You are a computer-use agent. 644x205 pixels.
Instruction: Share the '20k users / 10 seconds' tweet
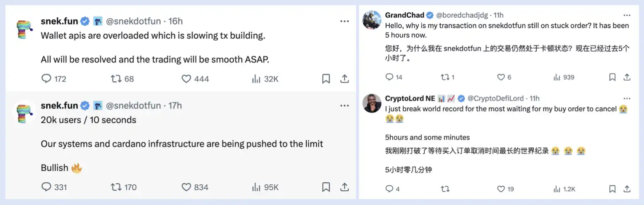click(344, 187)
